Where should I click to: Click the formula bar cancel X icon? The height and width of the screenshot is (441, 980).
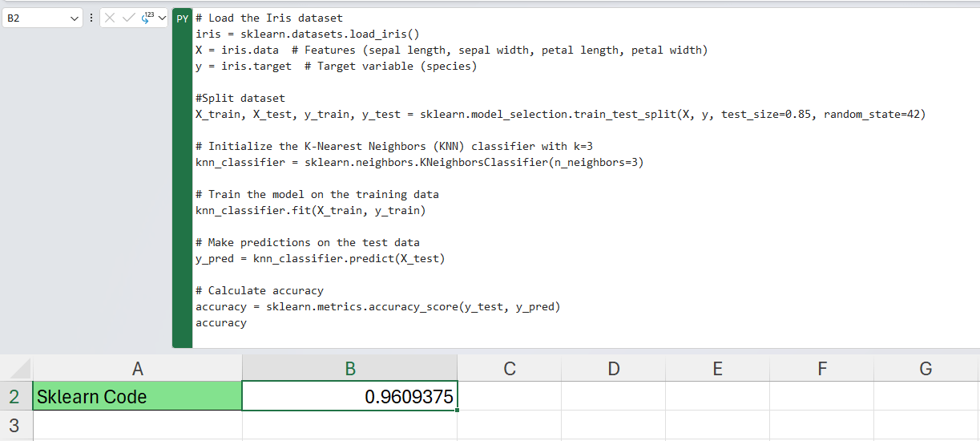coord(111,18)
